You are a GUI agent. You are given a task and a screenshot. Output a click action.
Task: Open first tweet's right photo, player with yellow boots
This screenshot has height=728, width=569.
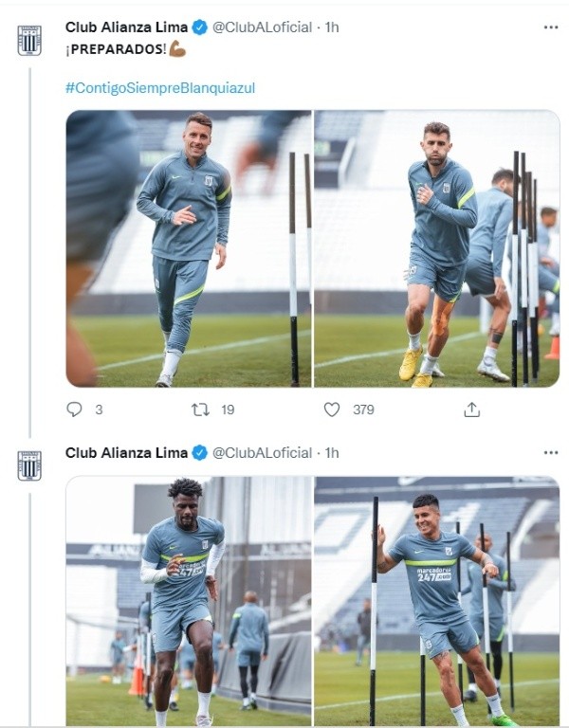tap(436, 248)
